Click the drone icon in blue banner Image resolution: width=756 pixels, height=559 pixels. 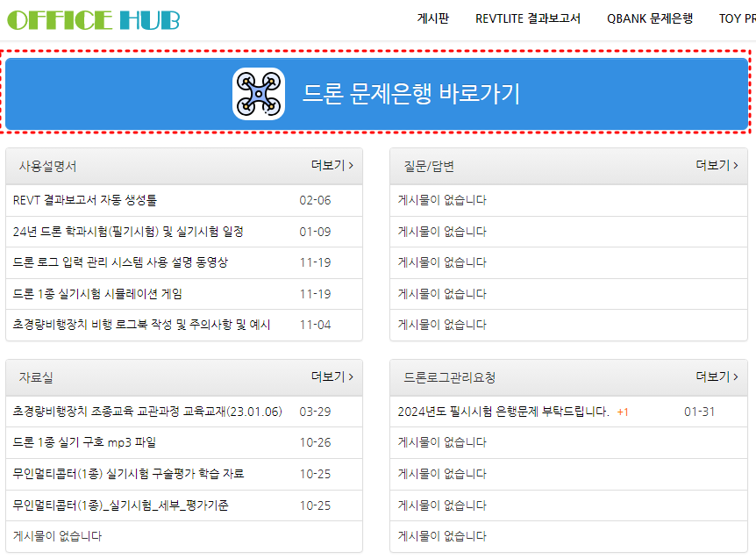(x=259, y=94)
